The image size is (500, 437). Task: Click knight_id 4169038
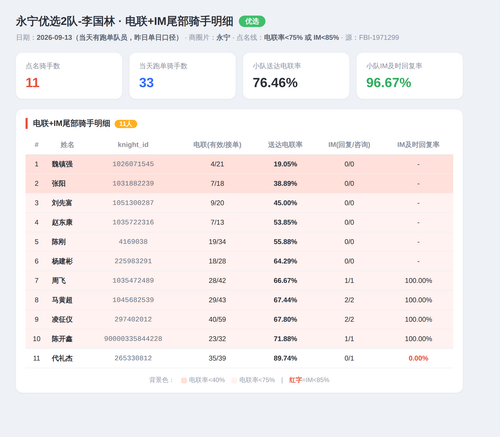coord(133,242)
